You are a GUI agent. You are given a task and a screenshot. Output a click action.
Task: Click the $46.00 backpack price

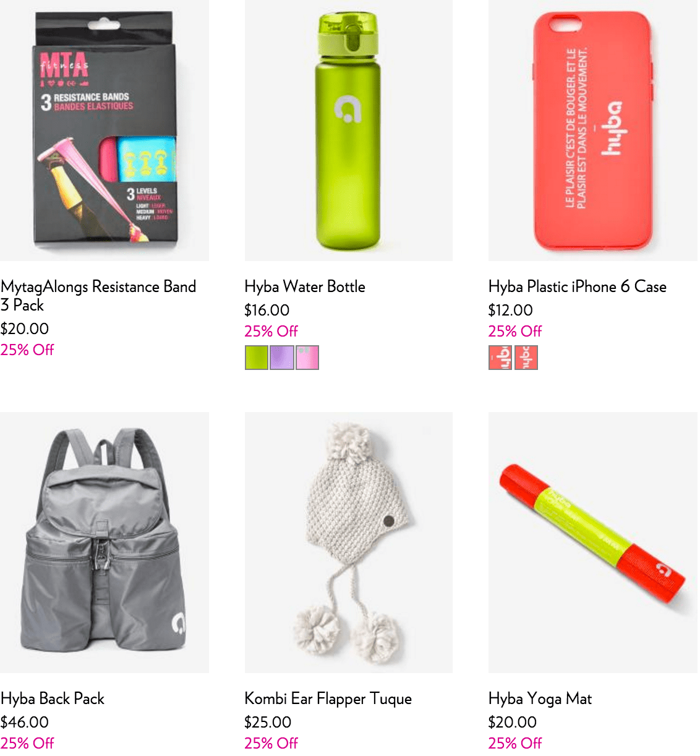pos(25,722)
